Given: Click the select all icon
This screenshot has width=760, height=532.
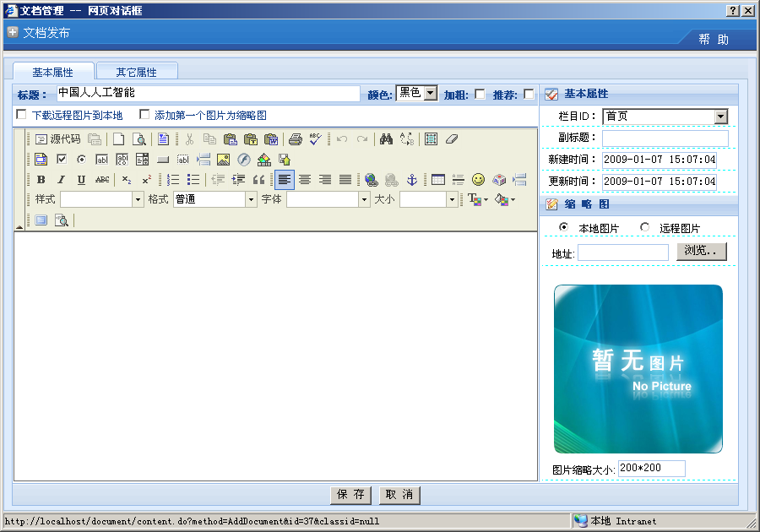Looking at the screenshot, I should [x=431, y=139].
